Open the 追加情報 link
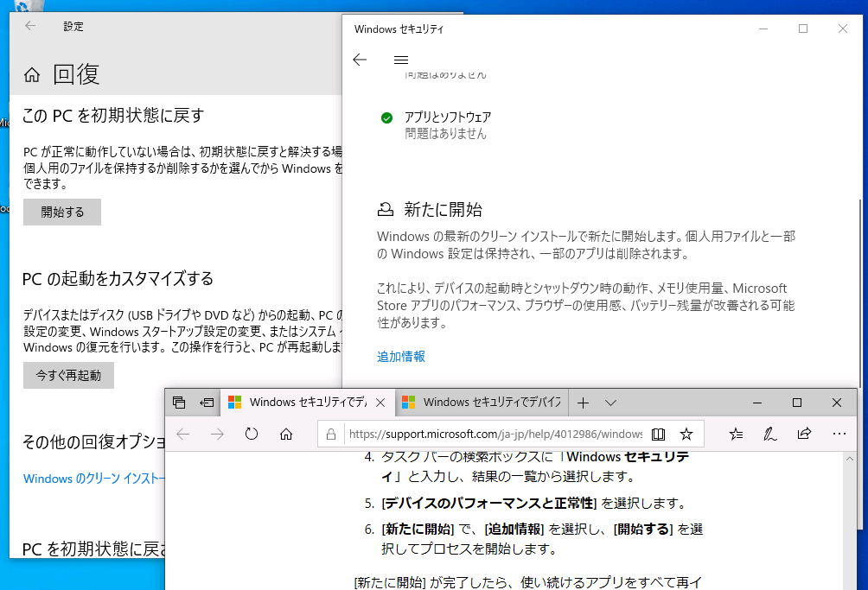This screenshot has width=868, height=590. click(x=401, y=357)
